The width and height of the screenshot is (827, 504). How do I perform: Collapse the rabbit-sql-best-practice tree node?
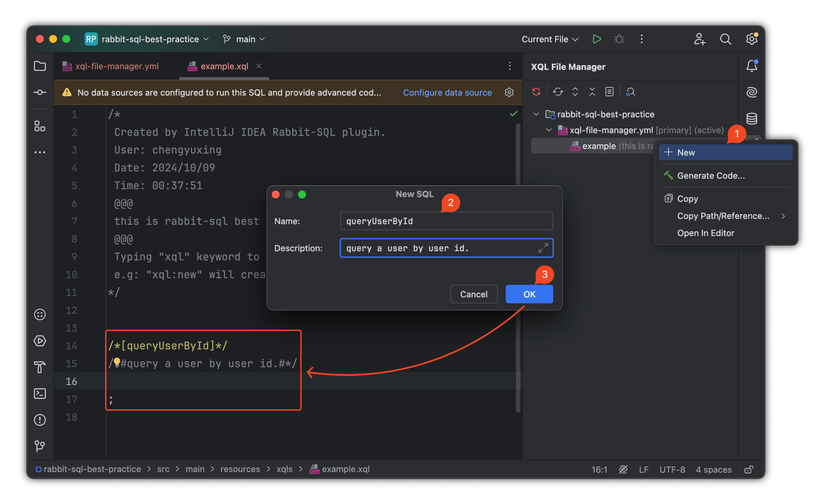point(536,114)
